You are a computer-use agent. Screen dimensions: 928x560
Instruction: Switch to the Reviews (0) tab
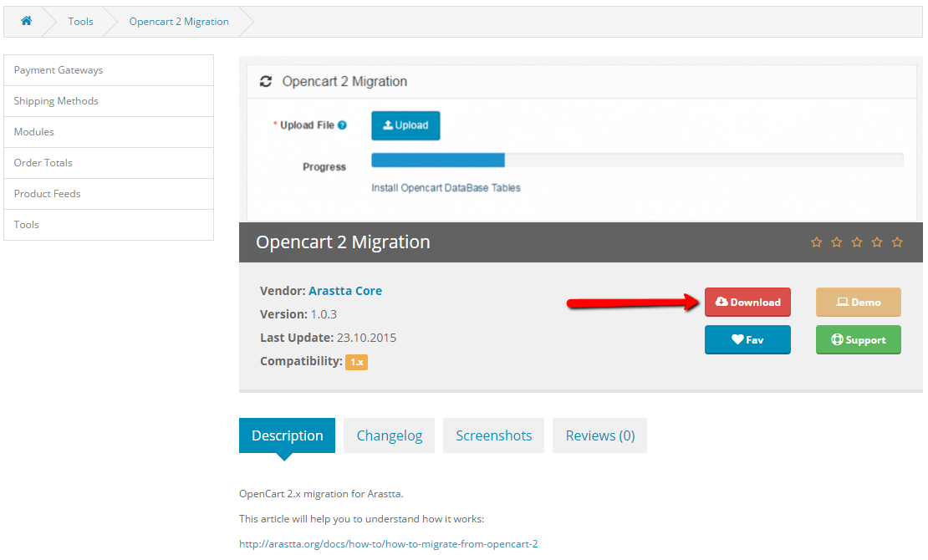pyautogui.click(x=599, y=435)
